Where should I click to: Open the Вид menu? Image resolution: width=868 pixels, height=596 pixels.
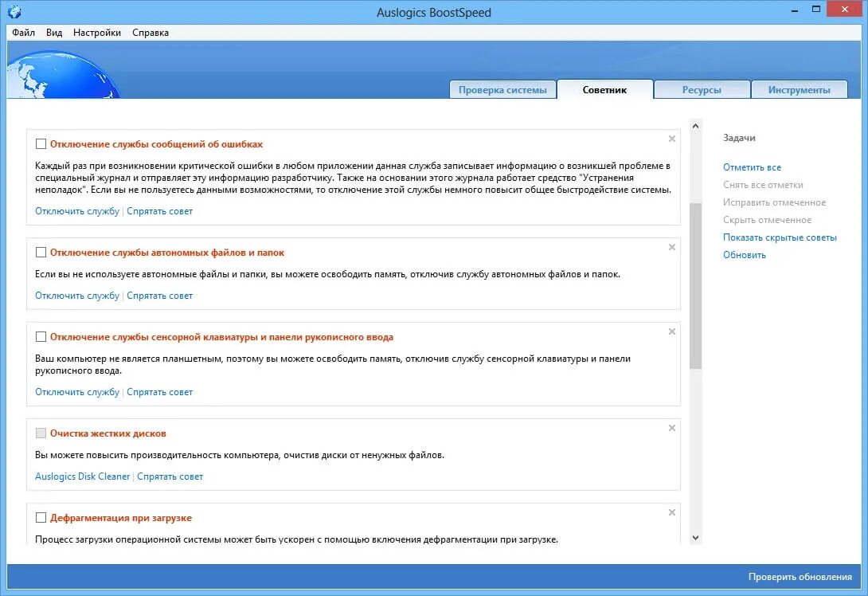53,33
